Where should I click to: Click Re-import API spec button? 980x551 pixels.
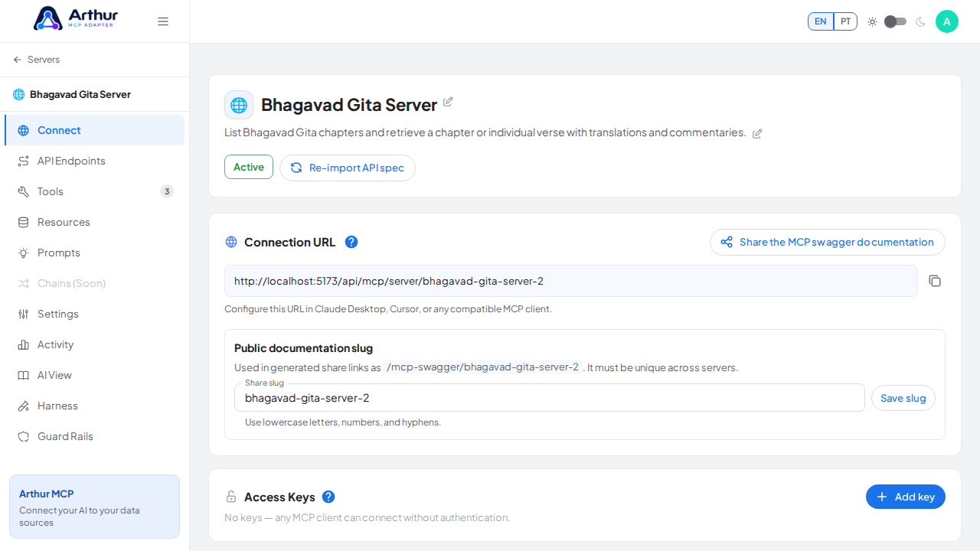click(348, 168)
